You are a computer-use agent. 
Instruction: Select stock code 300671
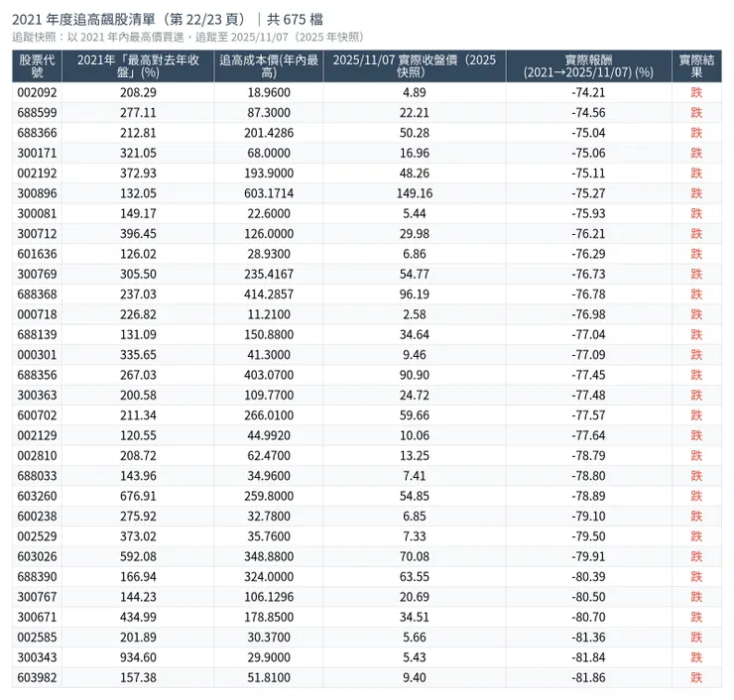click(x=37, y=617)
